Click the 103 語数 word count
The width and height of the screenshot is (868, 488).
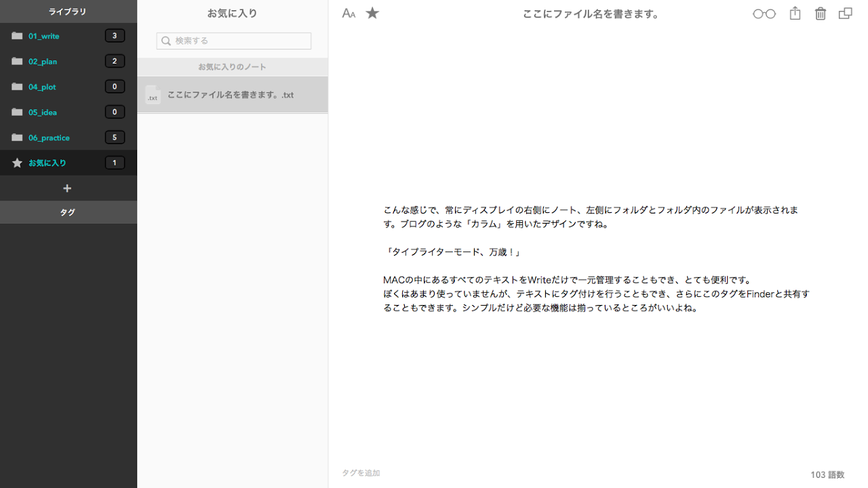(x=827, y=474)
